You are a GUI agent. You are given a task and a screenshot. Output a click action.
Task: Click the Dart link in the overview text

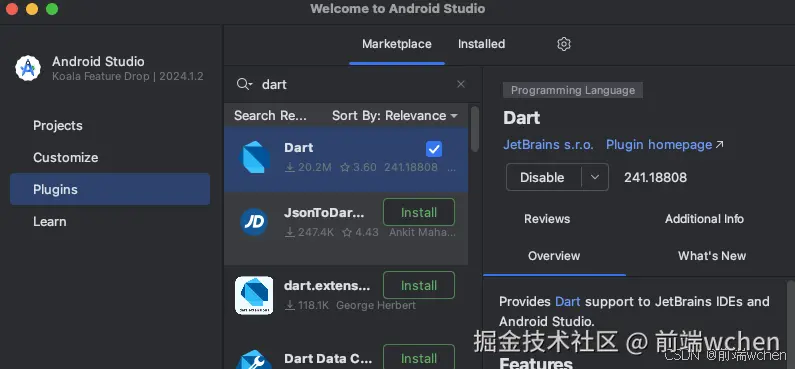(x=568, y=302)
